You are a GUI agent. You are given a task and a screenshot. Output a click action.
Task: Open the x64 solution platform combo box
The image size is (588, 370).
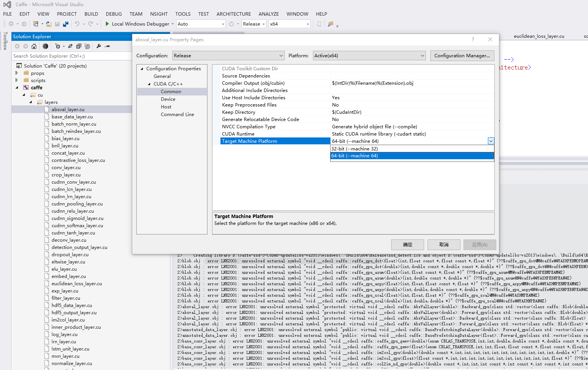tap(289, 24)
